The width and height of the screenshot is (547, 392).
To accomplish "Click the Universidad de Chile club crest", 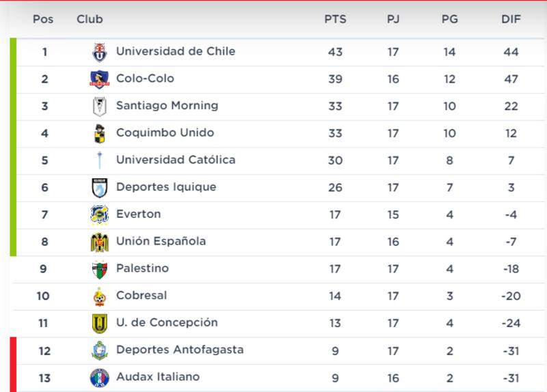I will (x=100, y=52).
